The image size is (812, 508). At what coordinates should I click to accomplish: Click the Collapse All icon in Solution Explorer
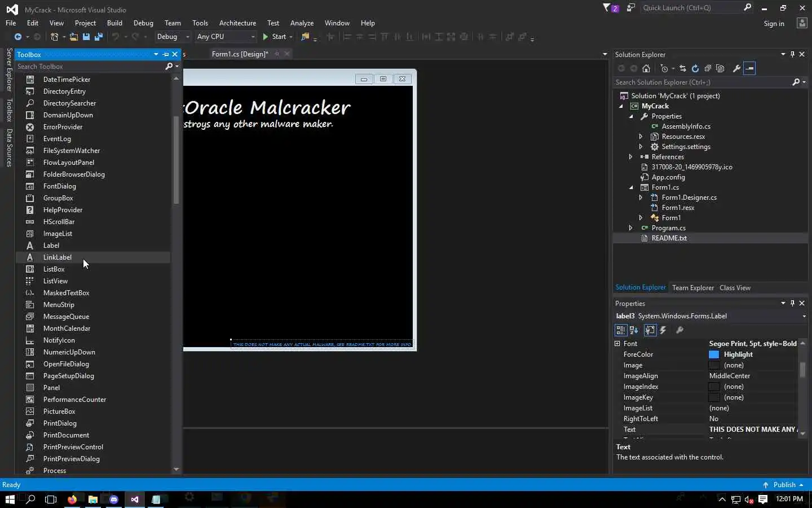tap(708, 68)
